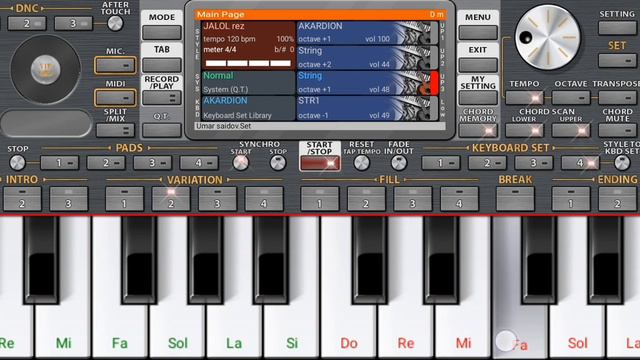Viewport: 640px width, 360px height.
Task: Tap the round joystick pad
Action: [46, 69]
